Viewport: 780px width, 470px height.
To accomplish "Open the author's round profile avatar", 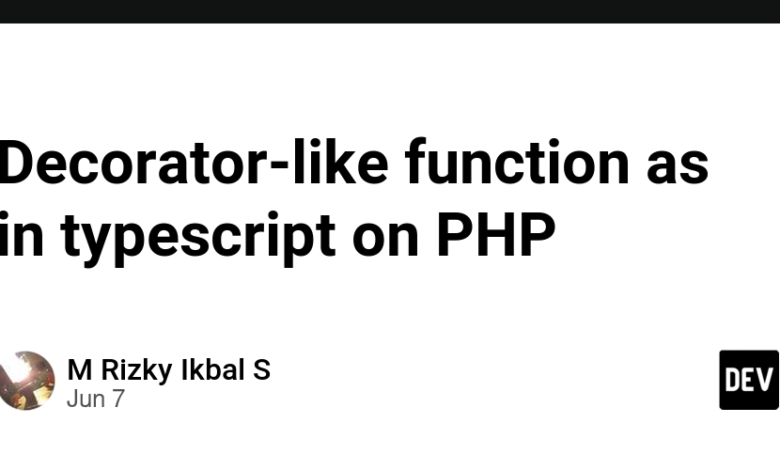I will [x=26, y=380].
